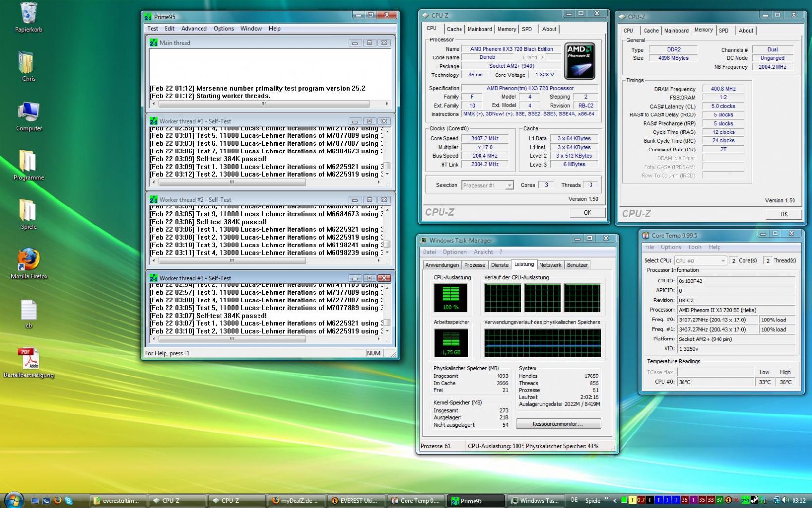Expand hidden tray icons arrow
Viewport: 812px width, 508px height.
click(x=615, y=500)
